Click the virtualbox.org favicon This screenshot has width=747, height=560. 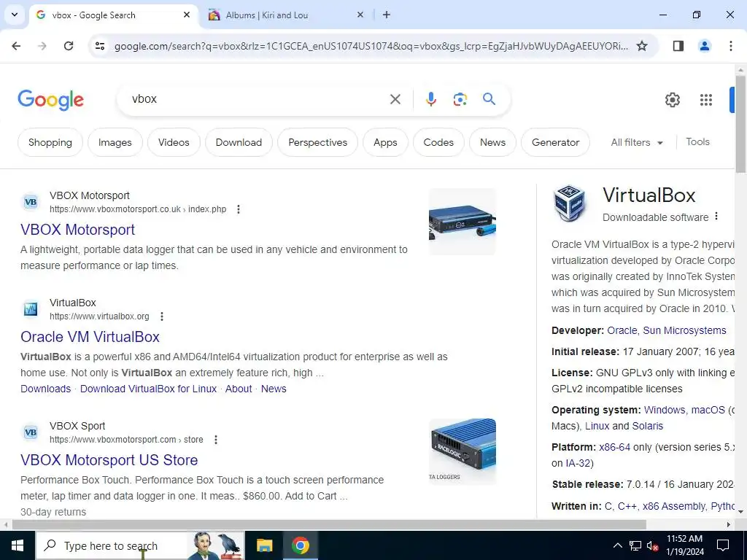point(31,309)
